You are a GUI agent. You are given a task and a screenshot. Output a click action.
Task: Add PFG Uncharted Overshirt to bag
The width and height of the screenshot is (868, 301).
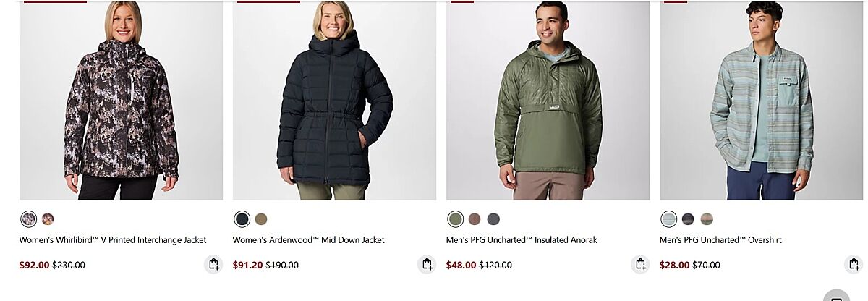pos(854,264)
